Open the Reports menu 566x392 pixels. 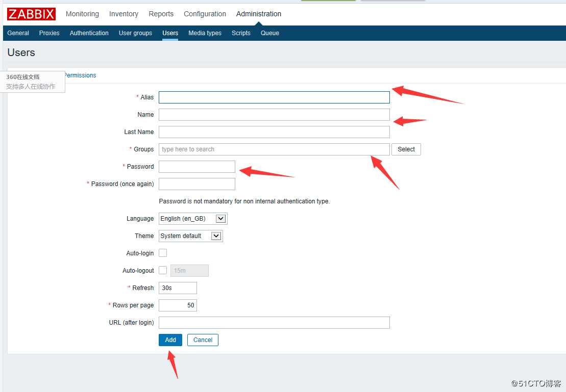(x=161, y=14)
